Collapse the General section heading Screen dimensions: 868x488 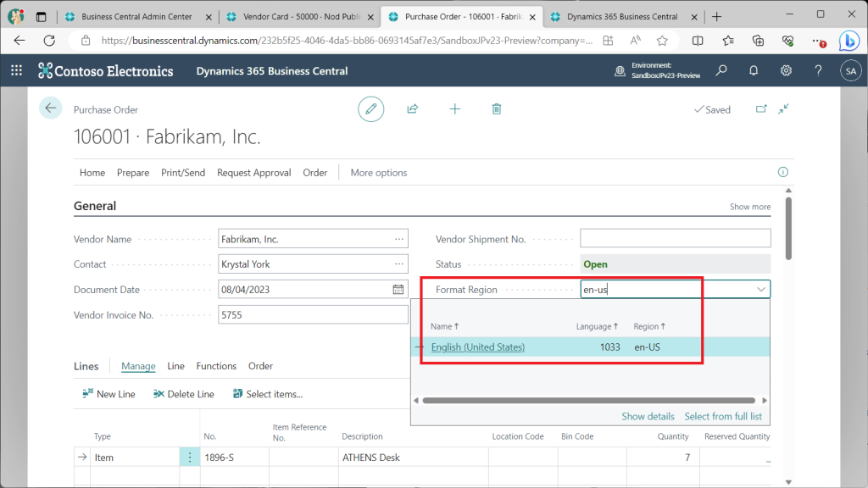(x=95, y=206)
